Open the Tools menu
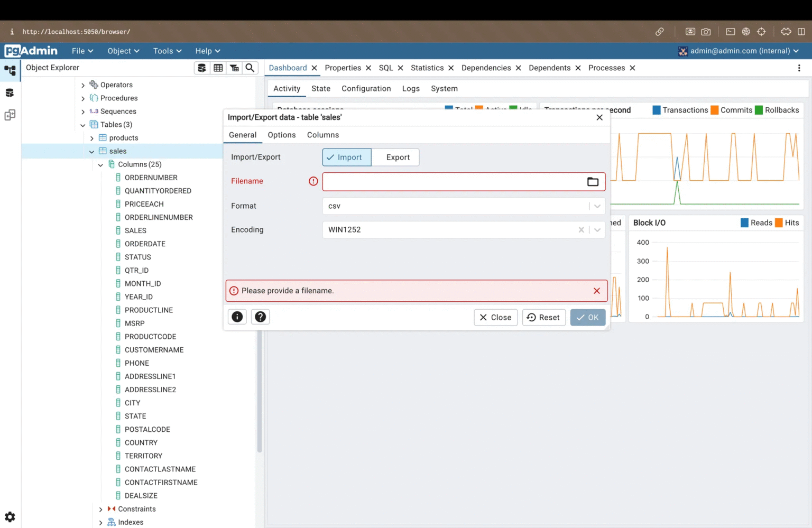Screen dimensions: 812x528 coord(166,51)
